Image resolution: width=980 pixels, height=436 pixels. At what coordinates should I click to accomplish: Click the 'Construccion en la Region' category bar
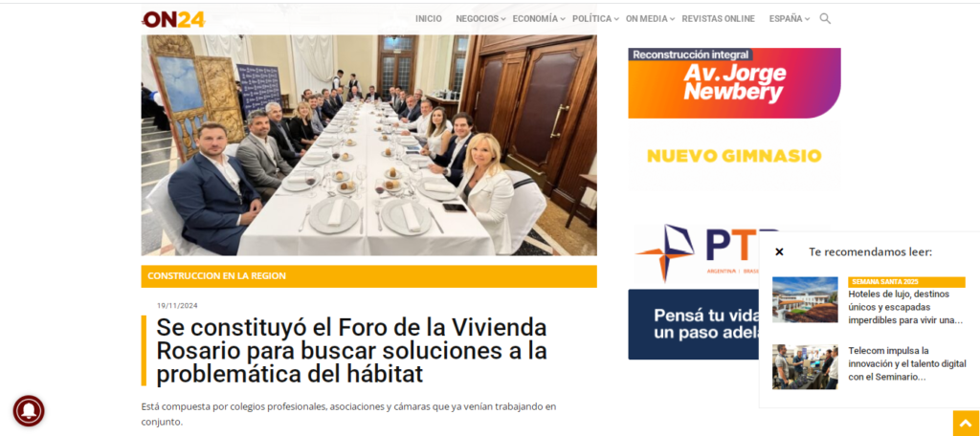pyautogui.click(x=368, y=276)
